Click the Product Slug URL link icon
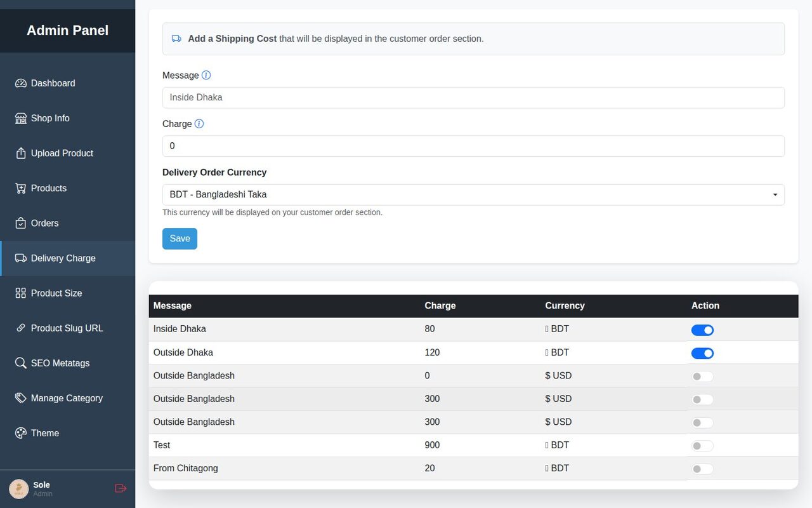 [20, 328]
